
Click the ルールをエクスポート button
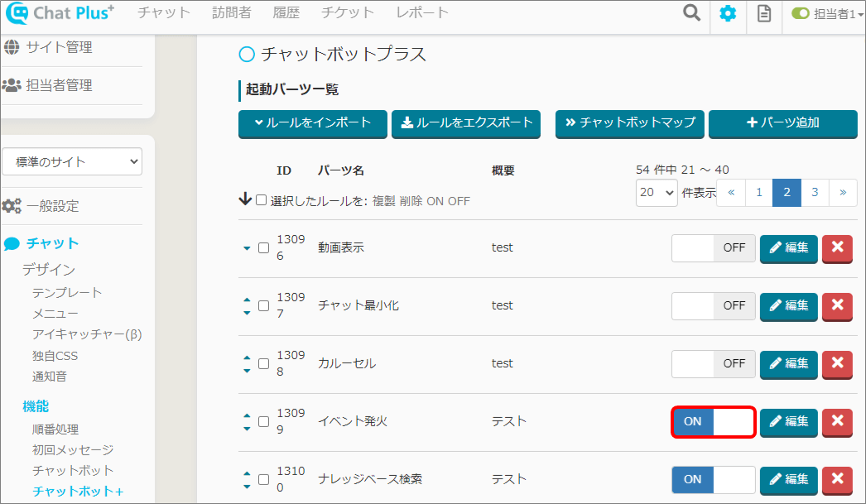pyautogui.click(x=466, y=123)
